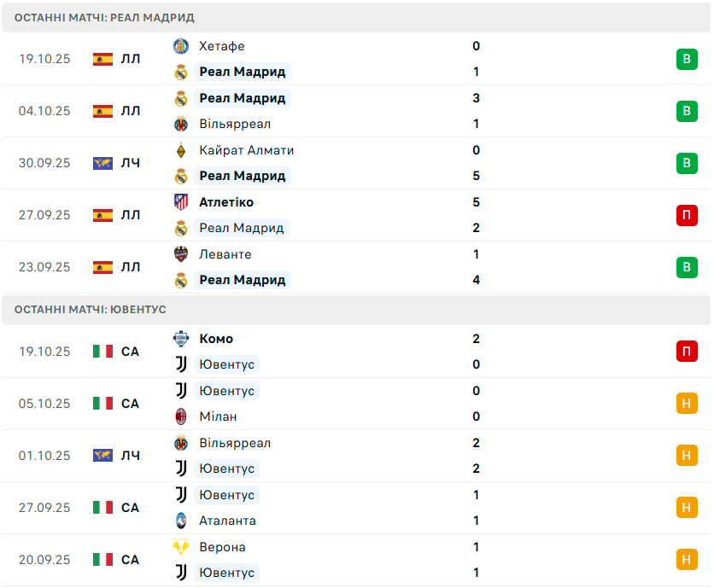Open the Хетафе team link
The height and width of the screenshot is (588, 714).
(x=221, y=46)
